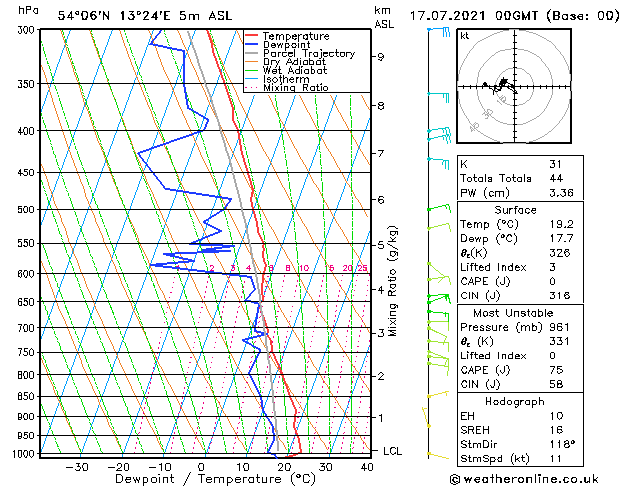Image resolution: width=629 pixels, height=486 pixels.
Task: Click the 0 temperature axis tick label
Action: (201, 468)
